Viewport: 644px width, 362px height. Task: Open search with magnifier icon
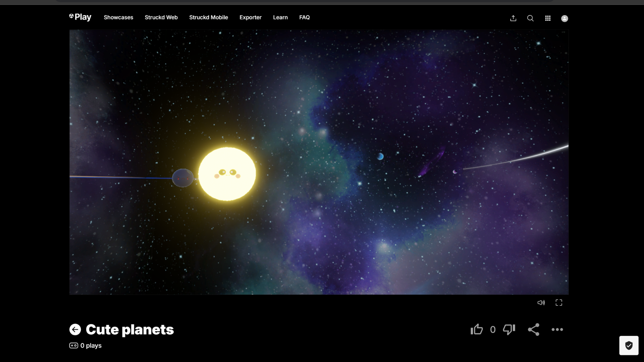[530, 18]
